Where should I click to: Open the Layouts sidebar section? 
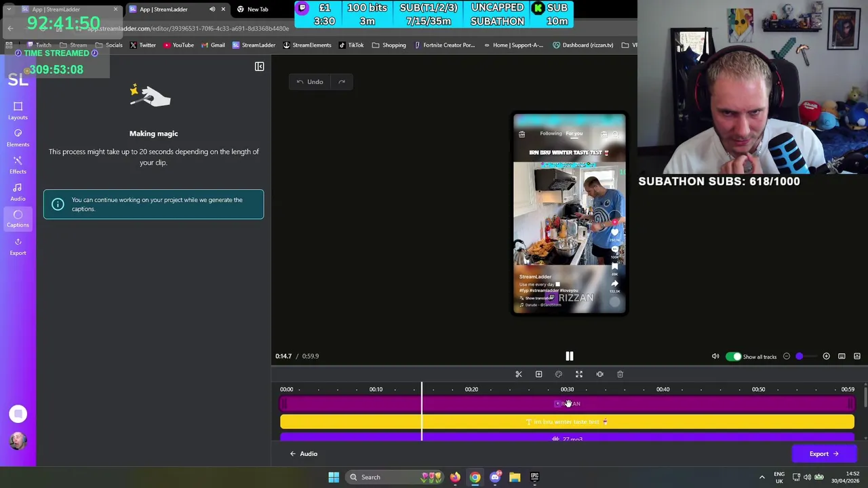[x=18, y=110]
